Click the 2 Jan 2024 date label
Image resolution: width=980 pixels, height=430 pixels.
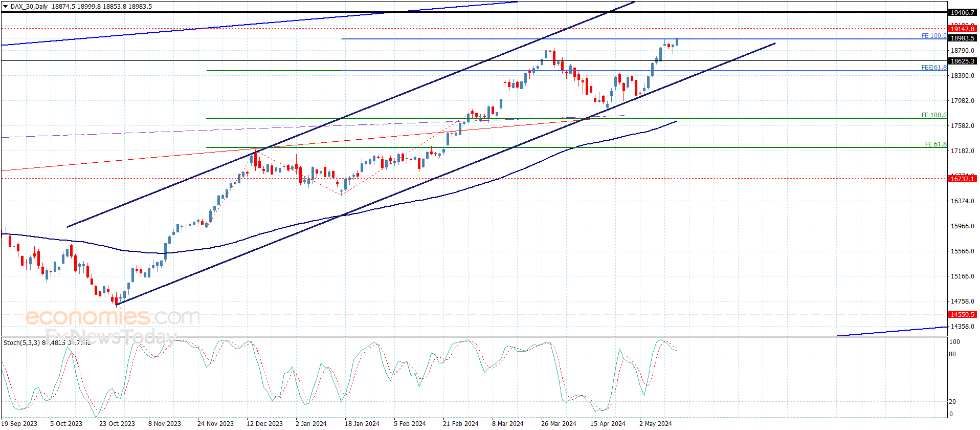tap(311, 423)
